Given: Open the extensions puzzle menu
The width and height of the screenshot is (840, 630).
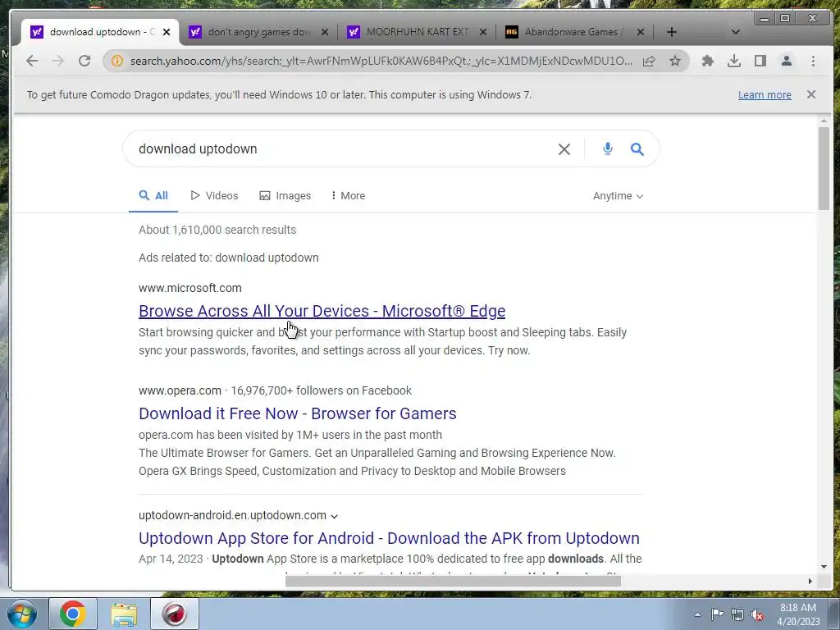Looking at the screenshot, I should click(708, 61).
